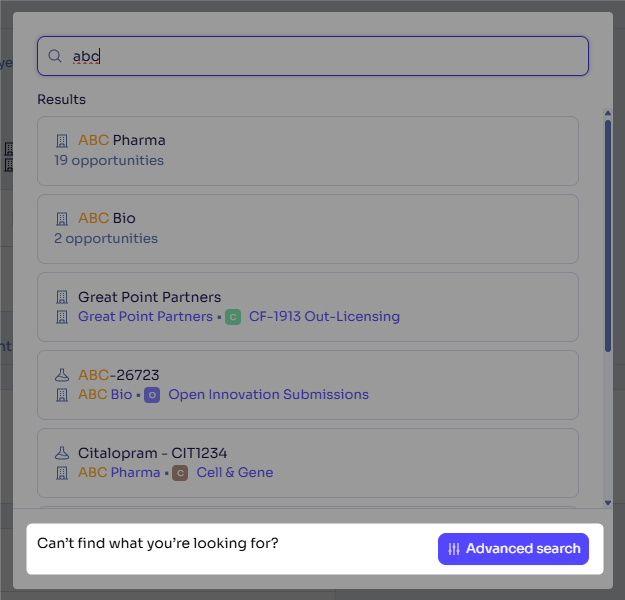This screenshot has height=600, width=625.
Task: Click building icon beside ABC Pharma result
Action: (x=62, y=141)
